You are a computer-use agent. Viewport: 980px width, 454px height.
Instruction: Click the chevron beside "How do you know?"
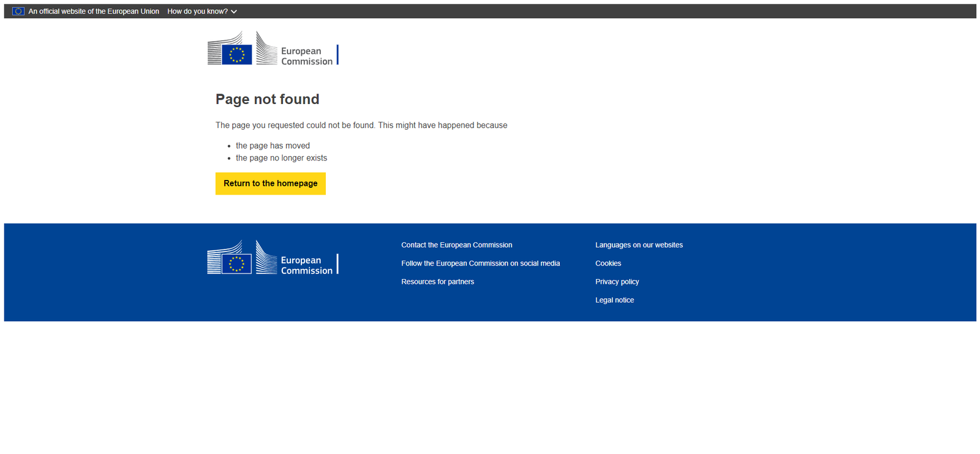234,12
